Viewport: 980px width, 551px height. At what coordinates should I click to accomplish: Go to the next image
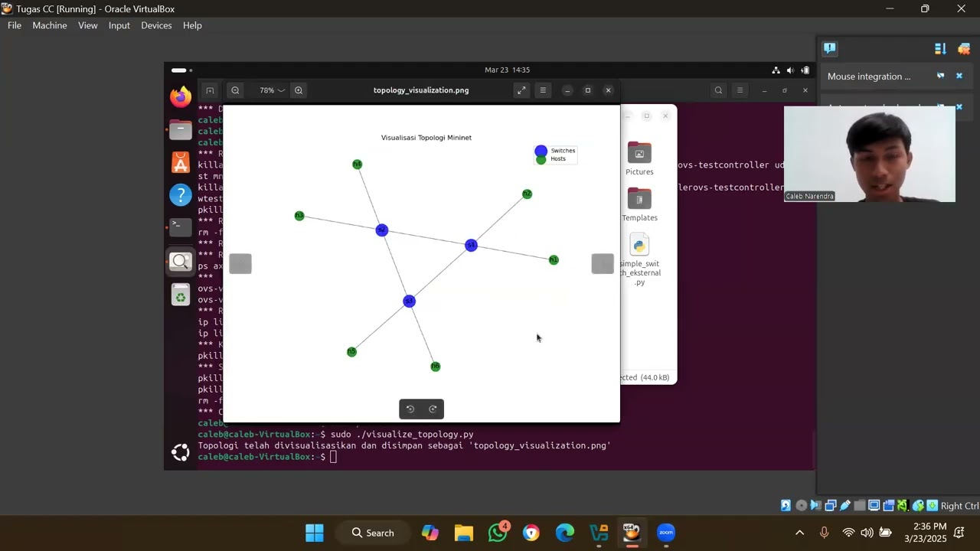pos(603,264)
